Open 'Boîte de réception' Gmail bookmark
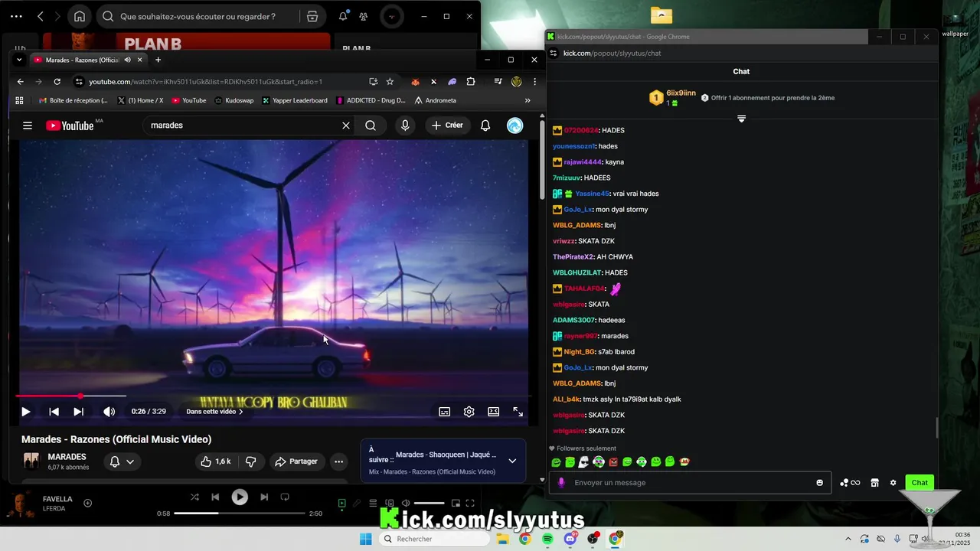 click(x=73, y=100)
